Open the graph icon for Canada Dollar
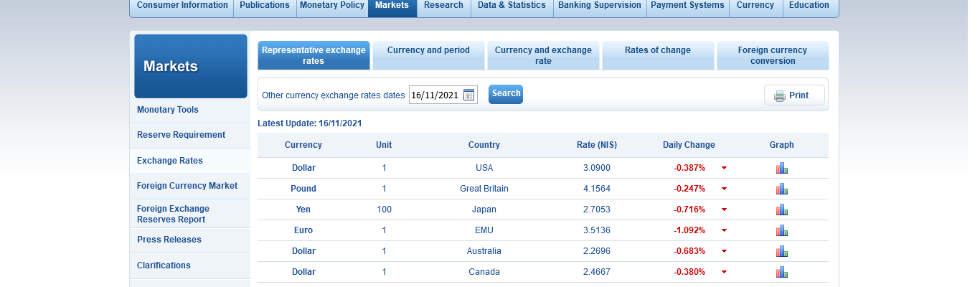This screenshot has height=287, width=980. point(781,272)
